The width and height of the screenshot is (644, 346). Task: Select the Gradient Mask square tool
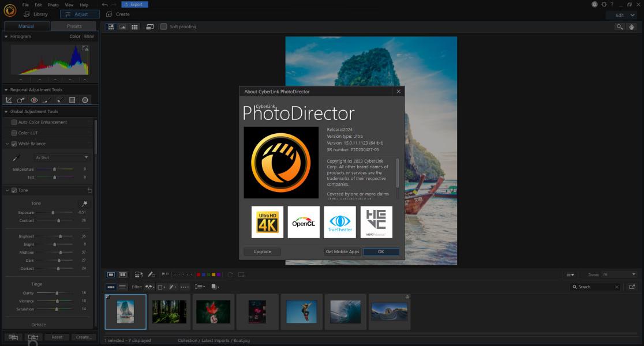[72, 100]
